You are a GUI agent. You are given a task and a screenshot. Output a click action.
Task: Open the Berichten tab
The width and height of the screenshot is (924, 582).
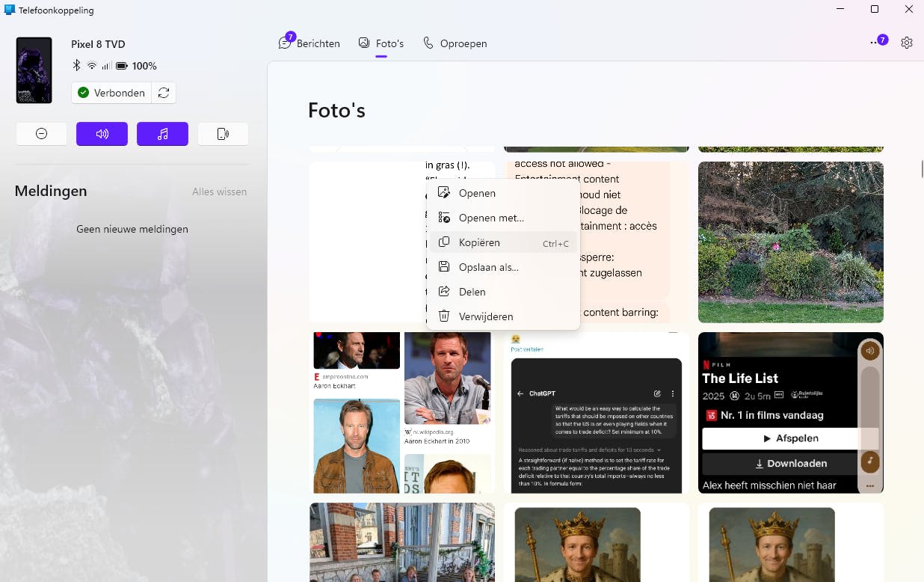309,43
